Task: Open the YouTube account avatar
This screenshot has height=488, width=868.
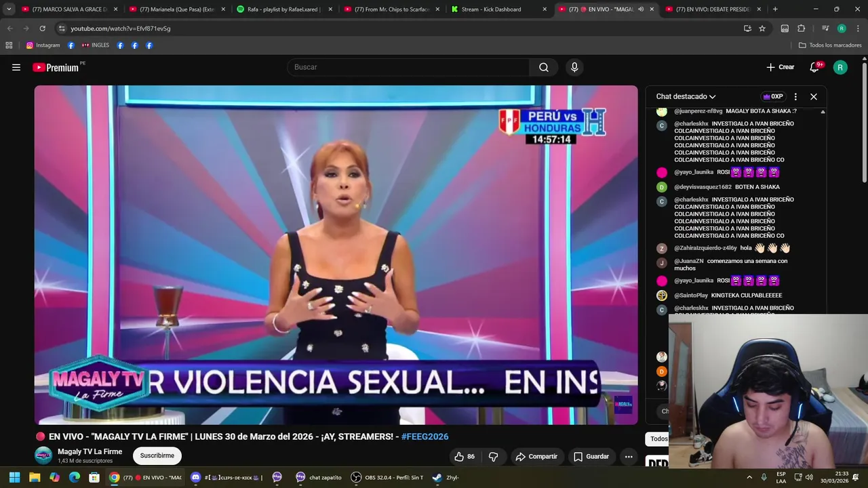Action: point(840,67)
